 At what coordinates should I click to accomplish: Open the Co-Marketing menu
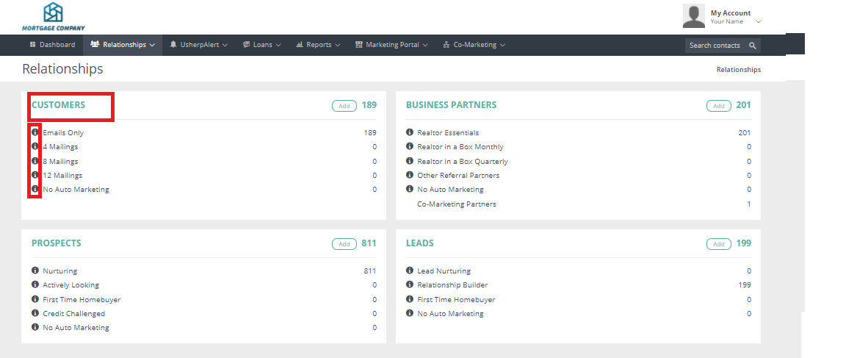pos(474,45)
